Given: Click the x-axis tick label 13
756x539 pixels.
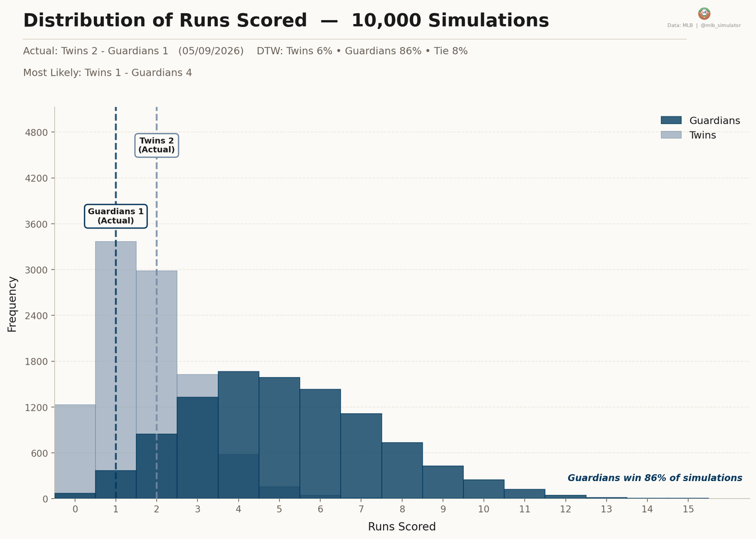Looking at the screenshot, I should coord(607,509).
